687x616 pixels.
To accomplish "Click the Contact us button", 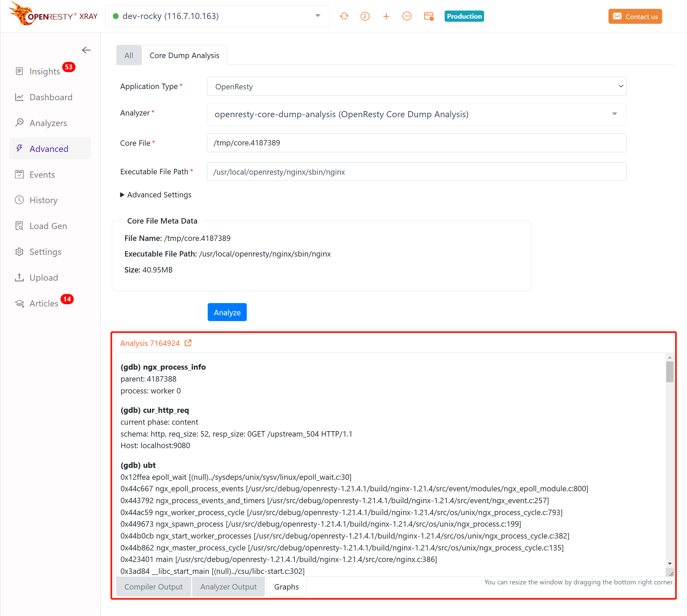I will tap(635, 16).
